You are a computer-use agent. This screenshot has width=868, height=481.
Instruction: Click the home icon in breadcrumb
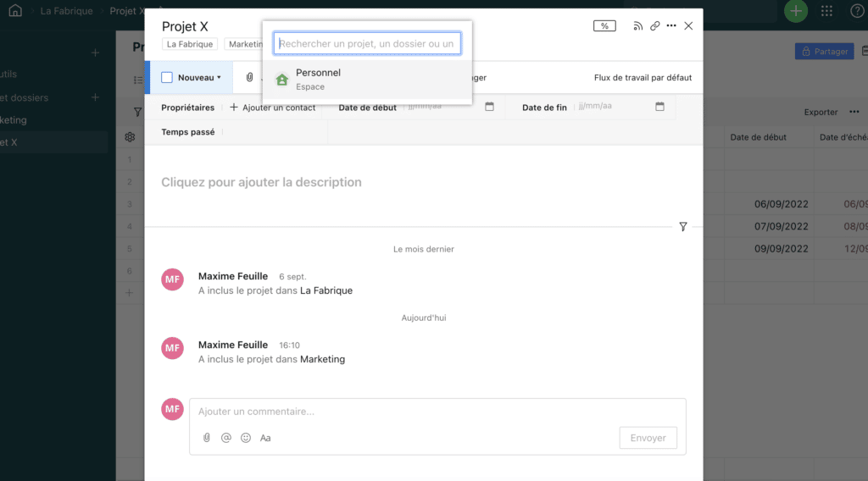(15, 11)
